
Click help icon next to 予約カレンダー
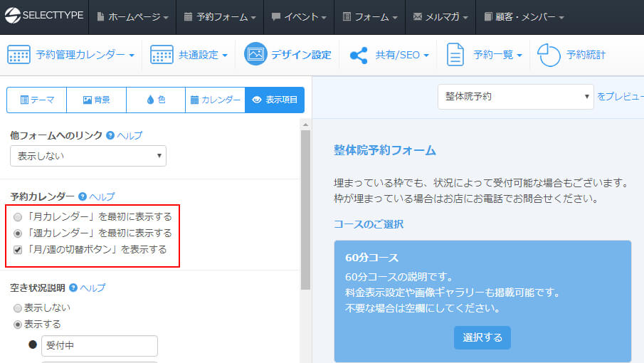[83, 196]
